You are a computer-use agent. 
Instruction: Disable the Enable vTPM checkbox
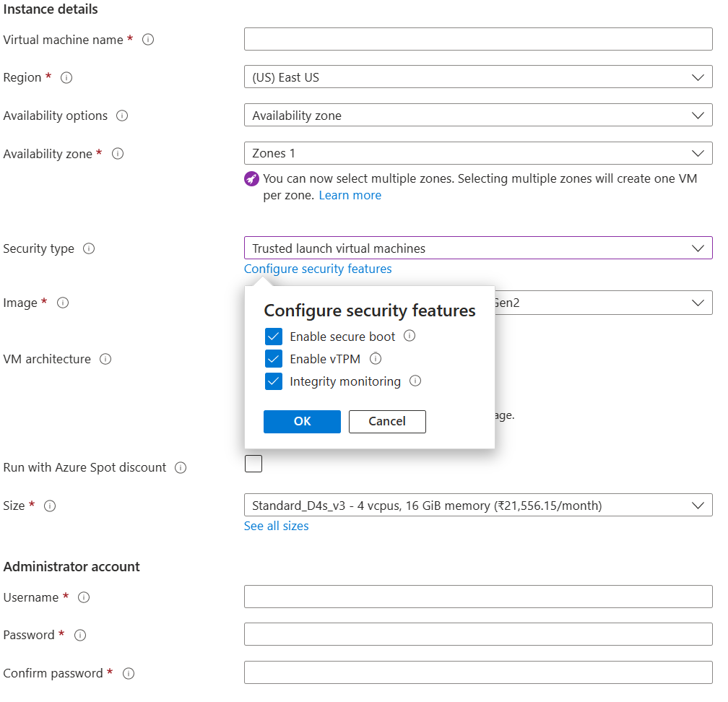click(x=273, y=359)
